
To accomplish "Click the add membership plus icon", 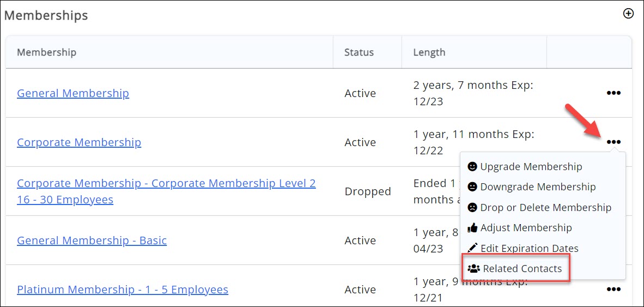I will 628,14.
